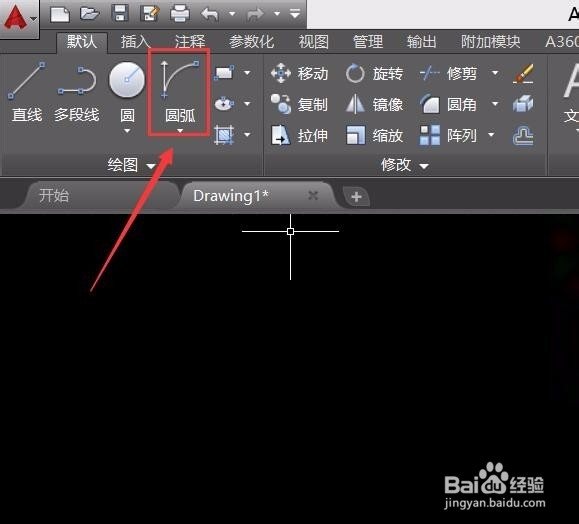Switch to the 视图 ribbon tab

point(314,42)
